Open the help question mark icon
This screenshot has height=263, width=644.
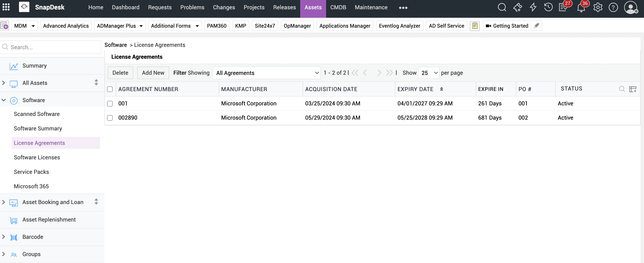coord(613,7)
